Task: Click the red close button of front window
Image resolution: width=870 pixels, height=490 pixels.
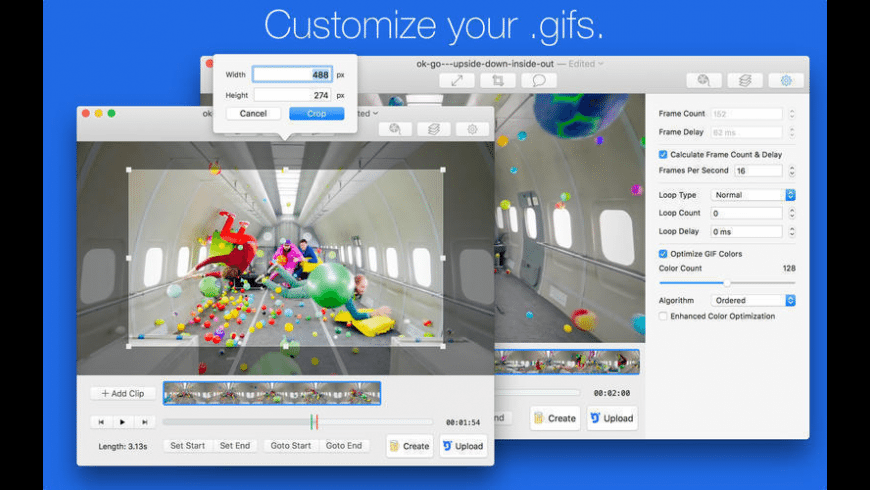Action: pyautogui.click(x=85, y=113)
